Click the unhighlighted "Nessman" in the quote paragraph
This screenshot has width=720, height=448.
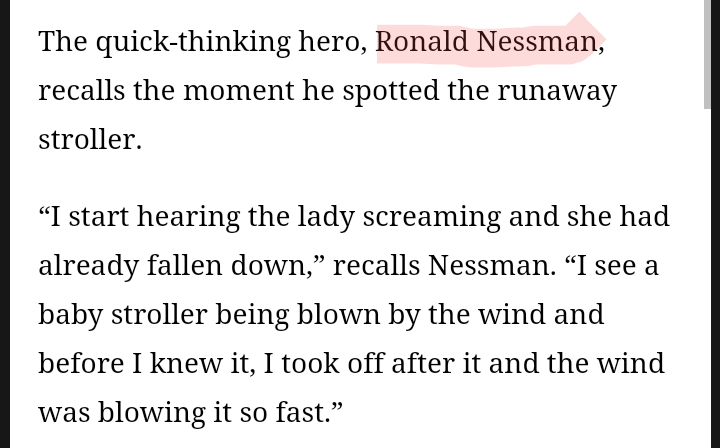pyautogui.click(x=489, y=265)
